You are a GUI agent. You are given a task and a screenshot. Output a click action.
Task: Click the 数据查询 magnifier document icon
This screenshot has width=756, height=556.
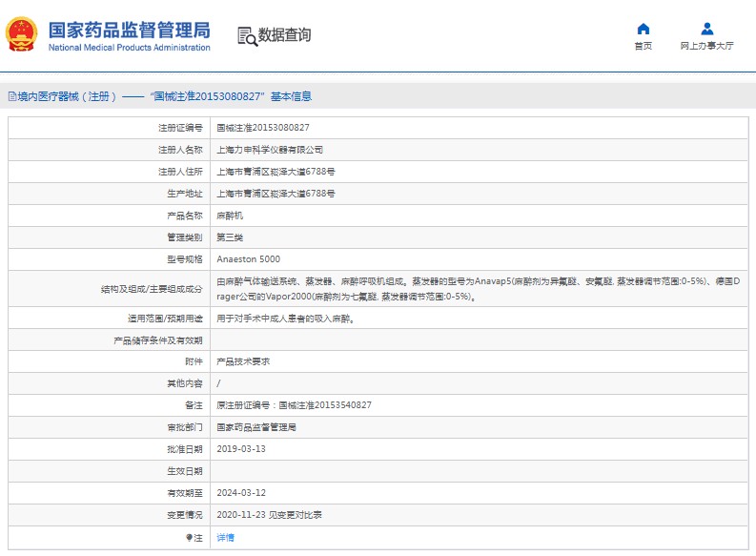pos(247,36)
